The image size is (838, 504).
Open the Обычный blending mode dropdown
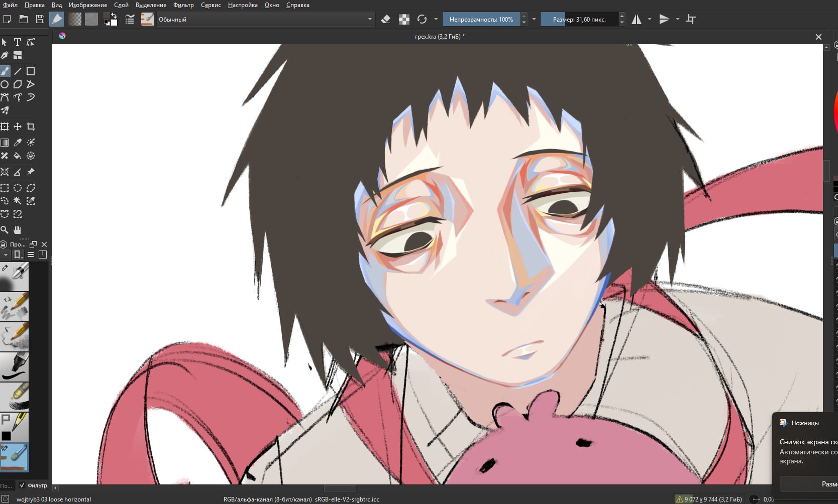266,19
